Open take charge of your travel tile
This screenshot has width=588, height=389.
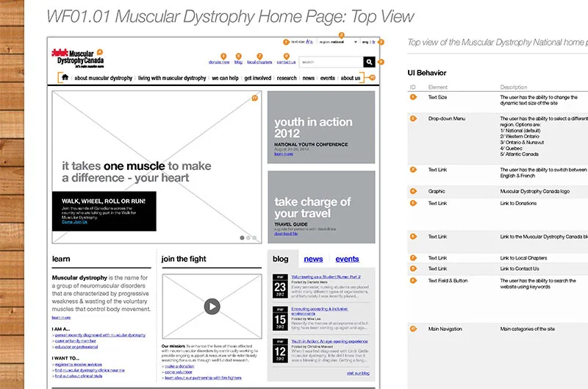pyautogui.click(x=321, y=207)
